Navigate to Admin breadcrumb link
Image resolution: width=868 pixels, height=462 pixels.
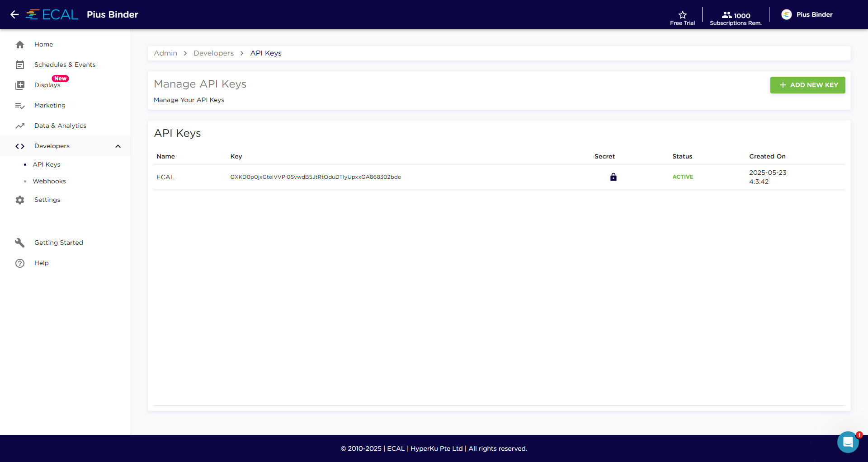tap(165, 53)
